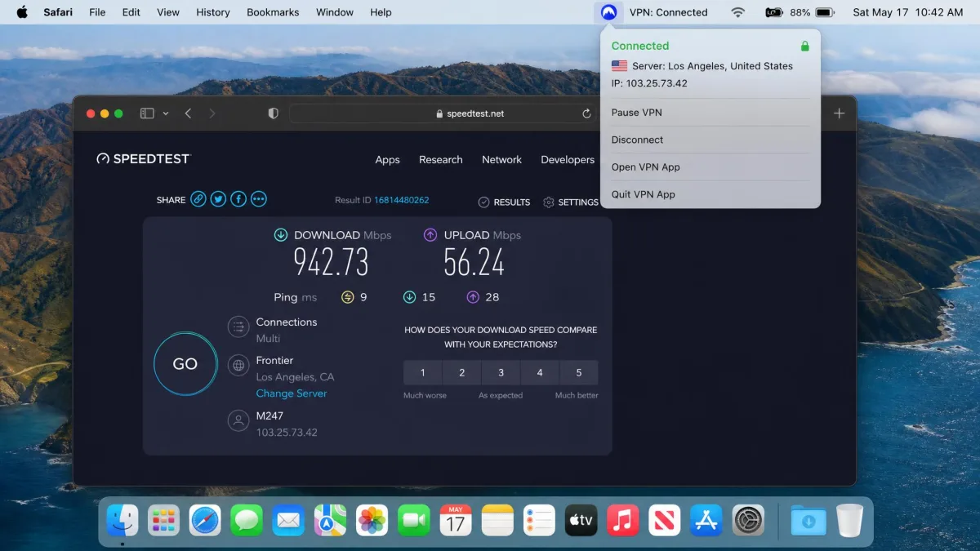This screenshot has width=980, height=551.
Task: Open Finder from the Dock
Action: 122,520
